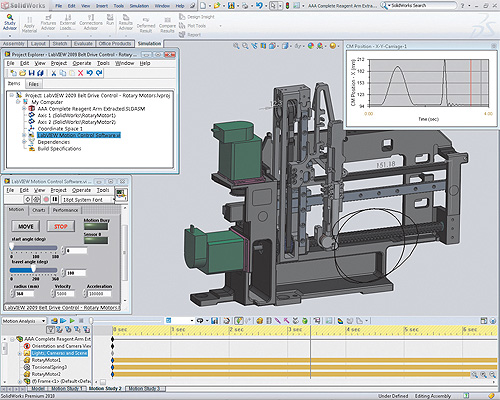The image size is (500, 400).
Task: Toggle the Sensor 0 indicator
Action: point(96,240)
